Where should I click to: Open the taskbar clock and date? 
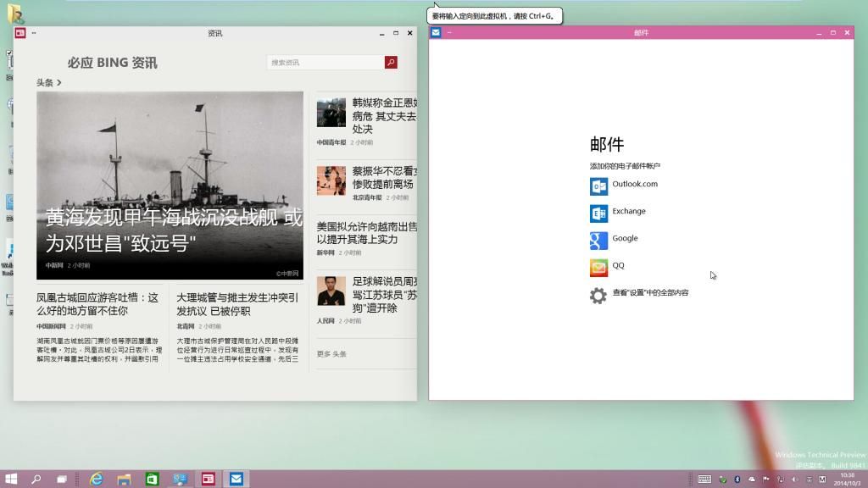(848, 480)
